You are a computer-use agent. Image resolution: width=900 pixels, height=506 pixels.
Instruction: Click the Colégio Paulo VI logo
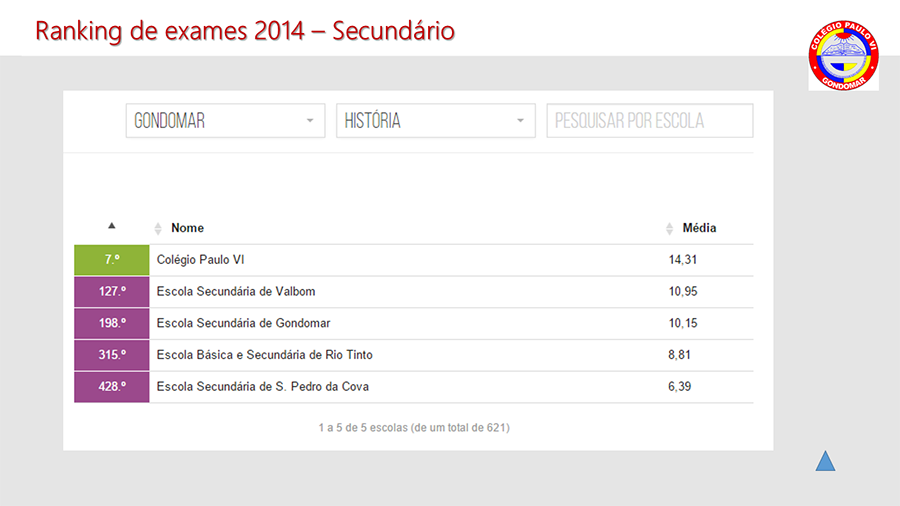(843, 56)
